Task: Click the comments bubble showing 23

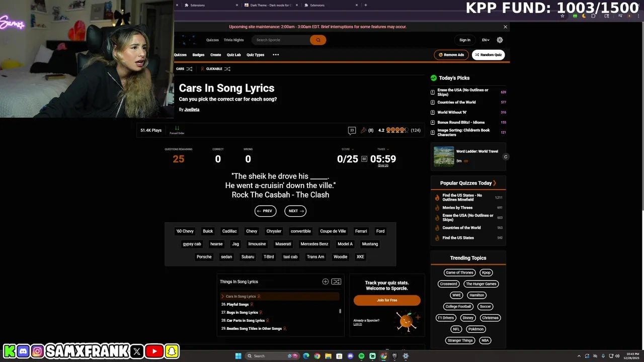Action: (352, 130)
